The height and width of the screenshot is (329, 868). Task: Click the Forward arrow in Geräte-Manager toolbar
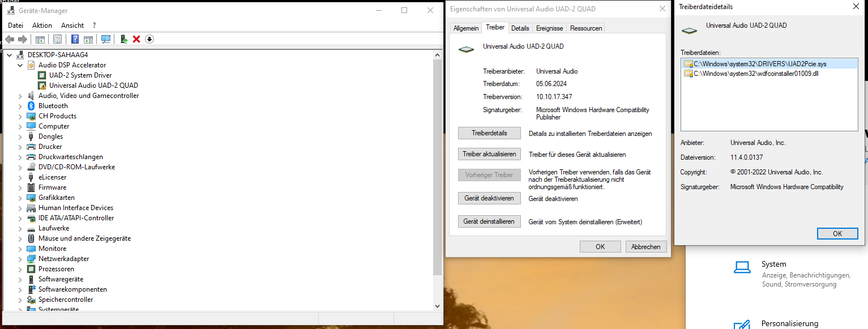[x=23, y=39]
